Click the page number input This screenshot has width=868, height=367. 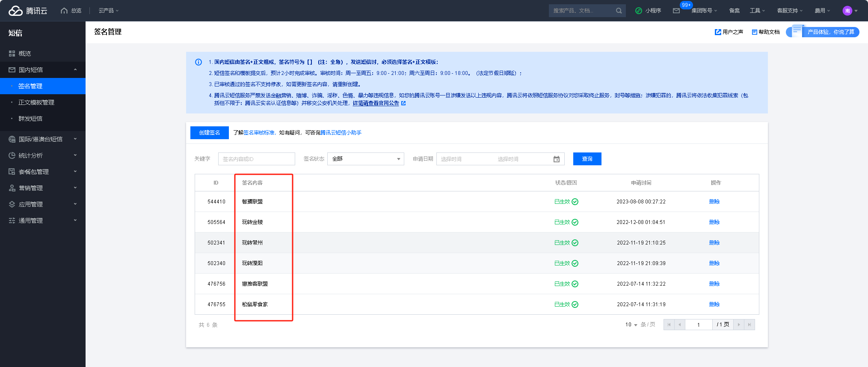(699, 325)
